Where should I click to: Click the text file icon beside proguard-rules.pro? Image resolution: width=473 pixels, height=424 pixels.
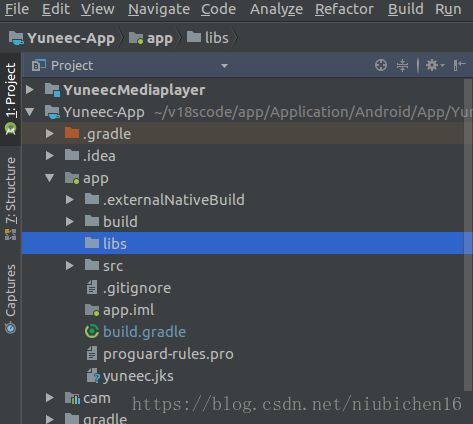pos(92,353)
